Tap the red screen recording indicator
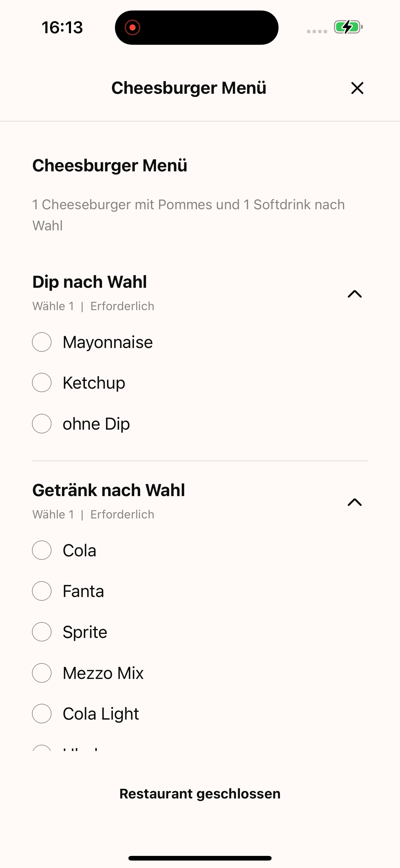This screenshot has height=868, width=400. [x=132, y=27]
